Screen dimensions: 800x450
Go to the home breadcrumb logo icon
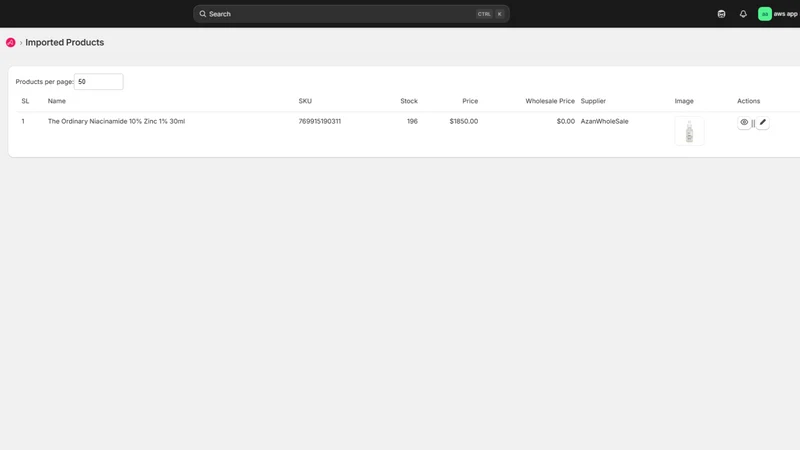click(x=11, y=42)
